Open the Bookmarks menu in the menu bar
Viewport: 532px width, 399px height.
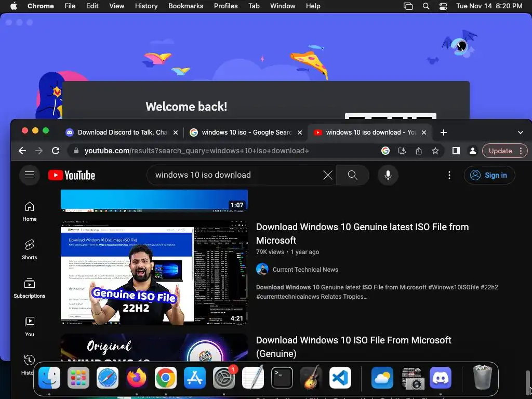coord(186,6)
